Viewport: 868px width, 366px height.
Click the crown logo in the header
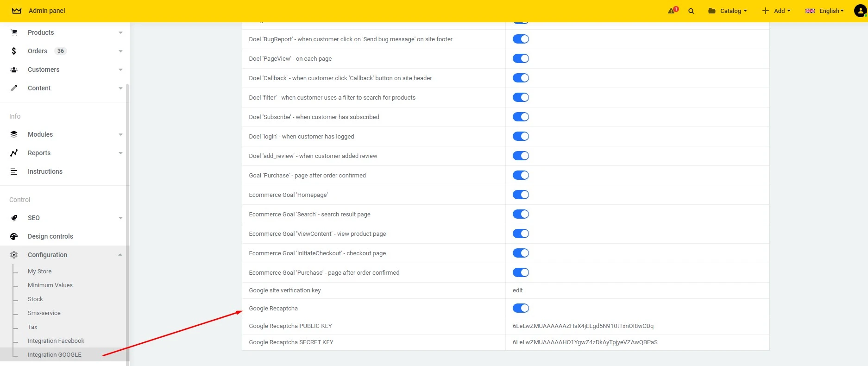click(17, 11)
